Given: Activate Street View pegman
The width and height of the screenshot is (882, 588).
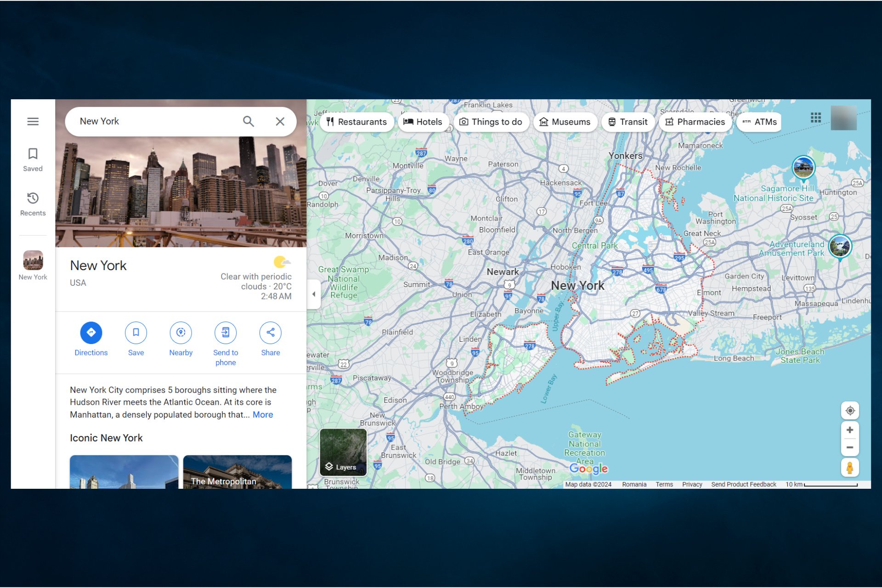Looking at the screenshot, I should (x=850, y=468).
